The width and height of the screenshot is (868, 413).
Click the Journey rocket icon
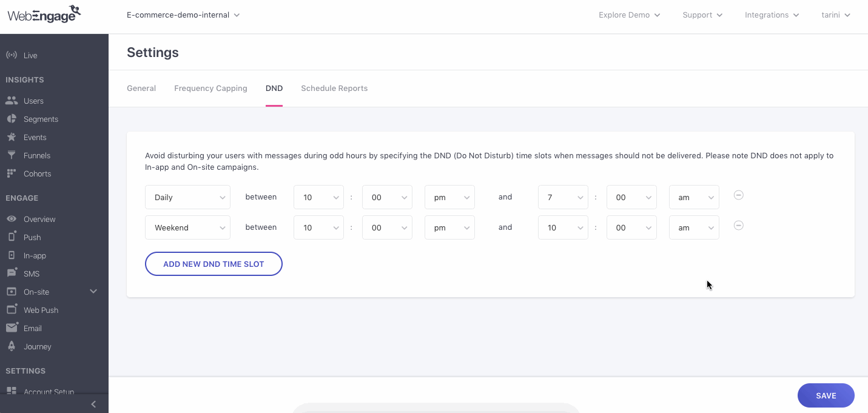click(x=12, y=346)
